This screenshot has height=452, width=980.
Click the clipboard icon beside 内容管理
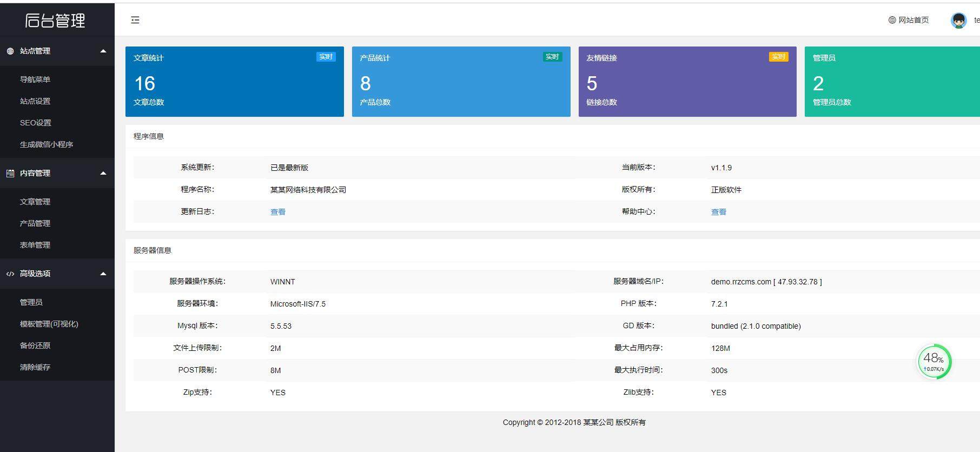click(10, 174)
